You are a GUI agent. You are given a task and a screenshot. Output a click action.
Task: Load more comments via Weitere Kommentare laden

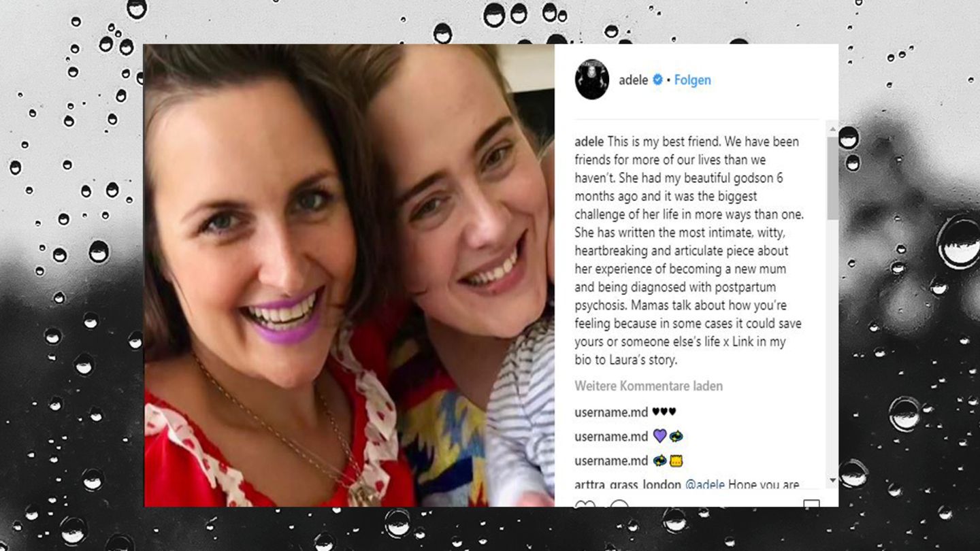point(649,386)
